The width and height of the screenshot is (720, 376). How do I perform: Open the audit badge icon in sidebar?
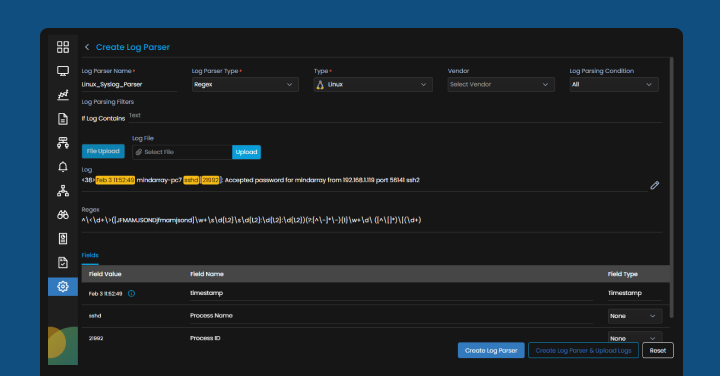pos(63,238)
